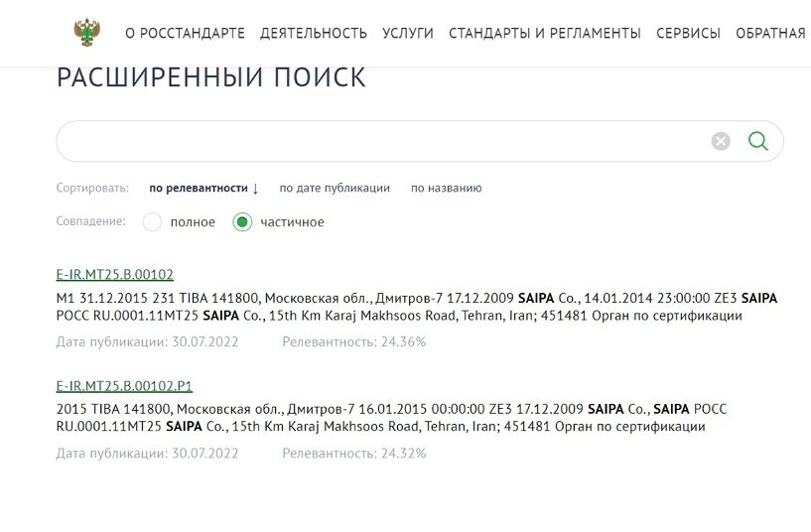Select the частичное match radio button
The height and width of the screenshot is (532, 811).
tap(242, 221)
